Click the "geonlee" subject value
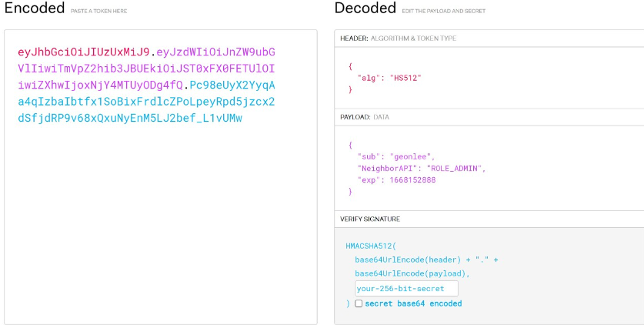This screenshot has width=644, height=325. [411, 157]
